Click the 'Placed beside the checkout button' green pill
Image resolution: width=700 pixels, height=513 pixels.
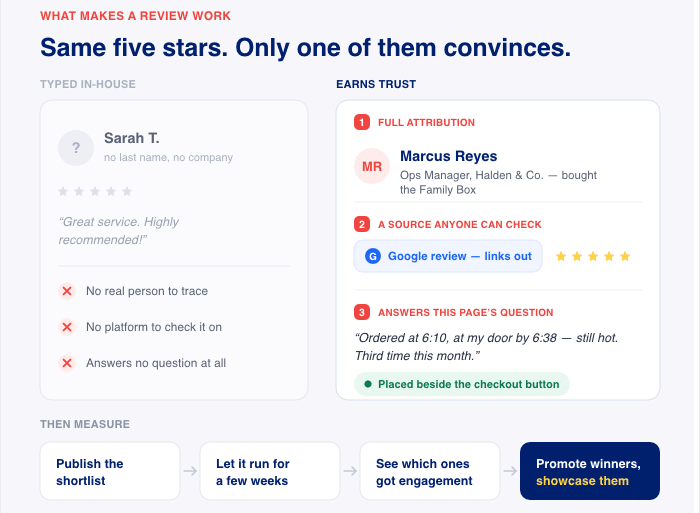(x=462, y=384)
